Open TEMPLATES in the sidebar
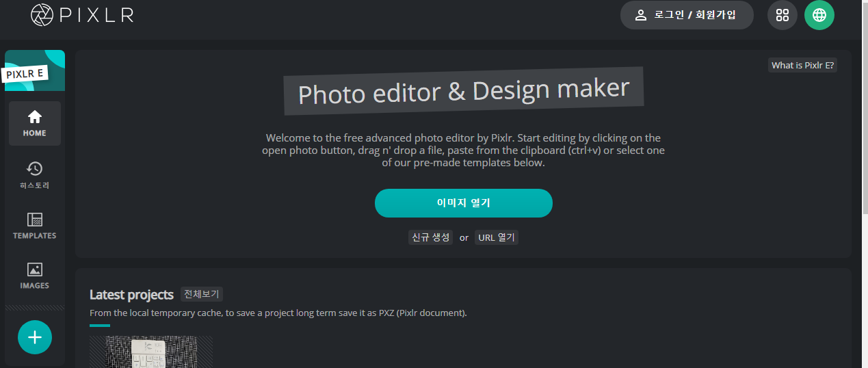868x368 pixels. [x=35, y=226]
